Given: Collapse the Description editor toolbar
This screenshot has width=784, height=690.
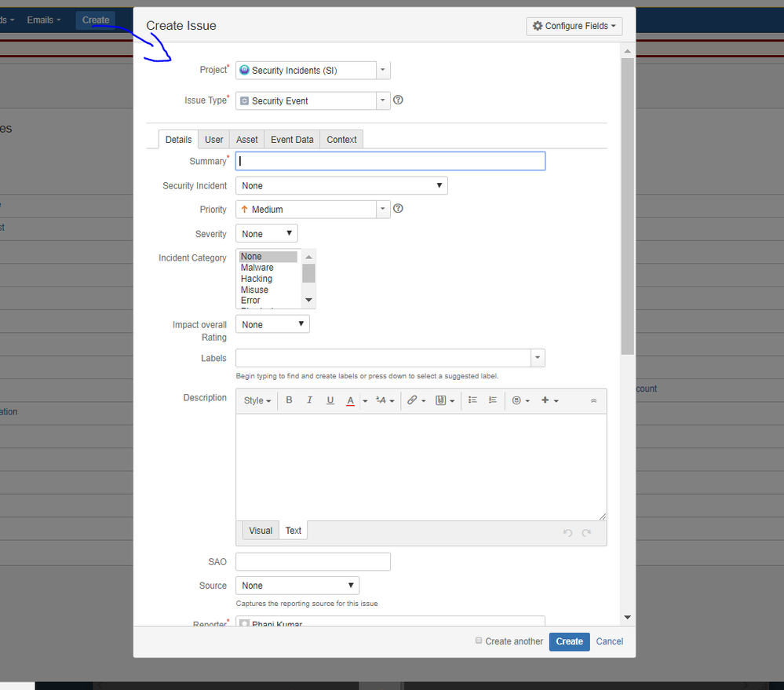Looking at the screenshot, I should pos(593,400).
